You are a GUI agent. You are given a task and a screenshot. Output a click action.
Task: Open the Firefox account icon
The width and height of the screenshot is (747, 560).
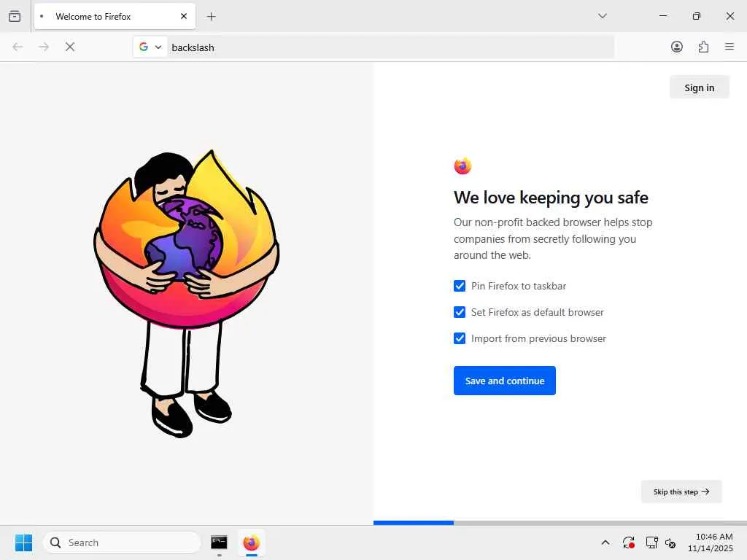(x=676, y=47)
